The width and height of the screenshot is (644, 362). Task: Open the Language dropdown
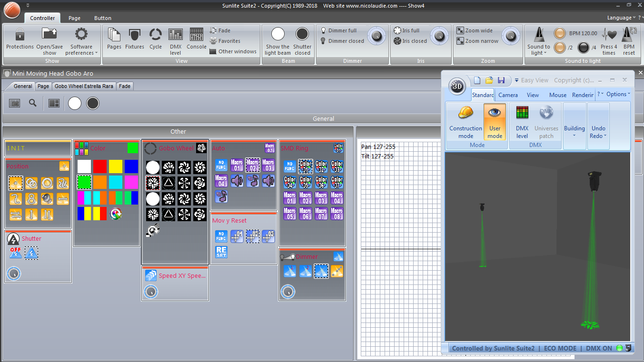coord(622,18)
